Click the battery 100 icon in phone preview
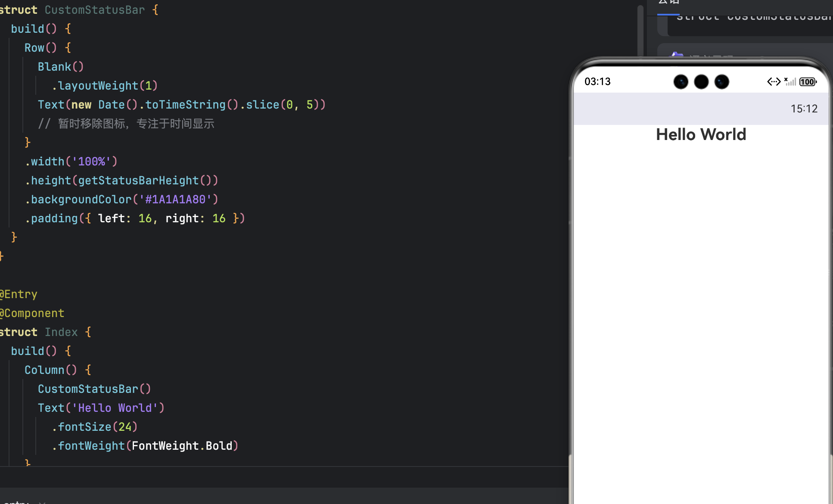 pos(808,82)
